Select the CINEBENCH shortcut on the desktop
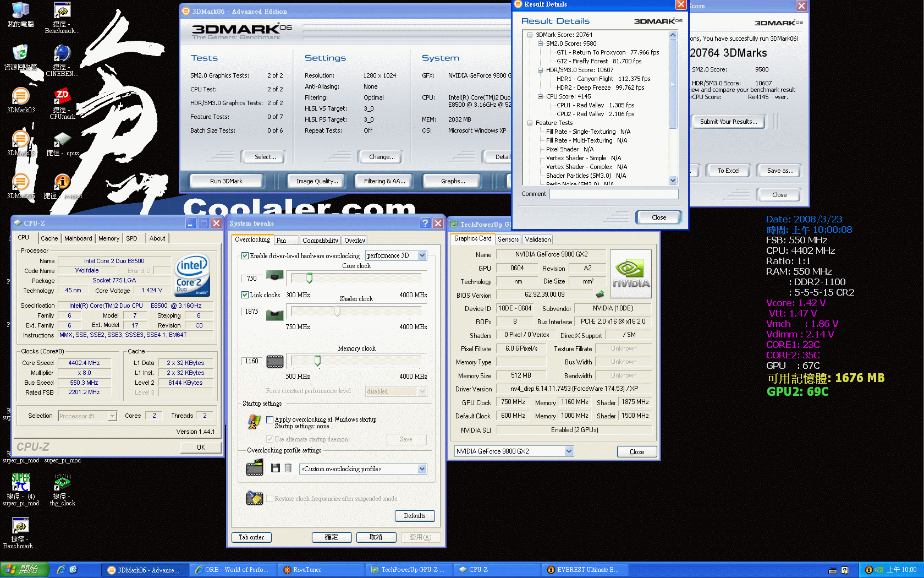 pyautogui.click(x=62, y=61)
